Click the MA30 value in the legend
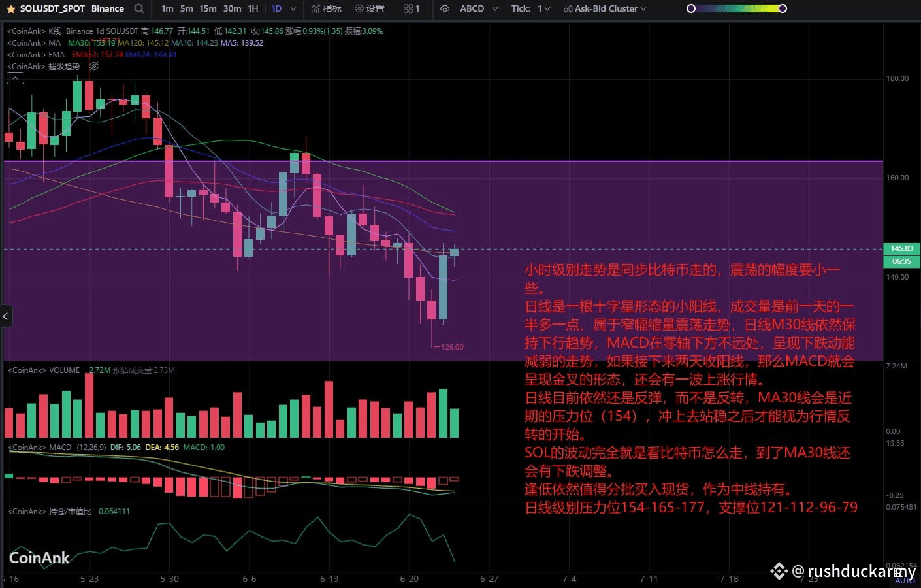The image size is (921, 588). click(x=91, y=43)
